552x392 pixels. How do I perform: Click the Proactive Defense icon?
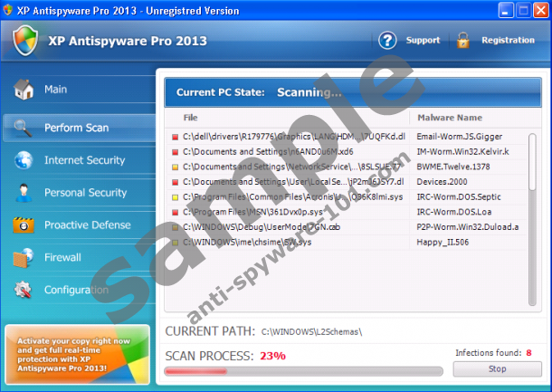click(x=24, y=225)
